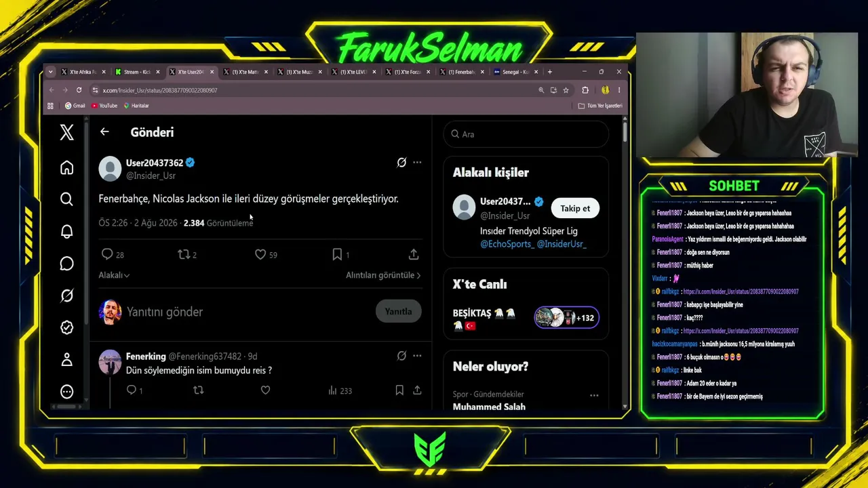
Task: Open Notifications bell in the X sidebar
Action: click(x=66, y=232)
